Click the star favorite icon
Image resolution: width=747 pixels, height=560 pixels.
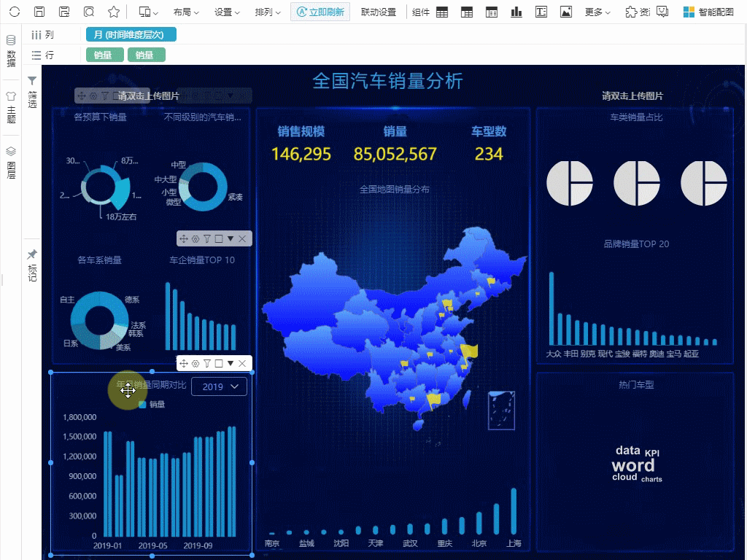click(113, 12)
